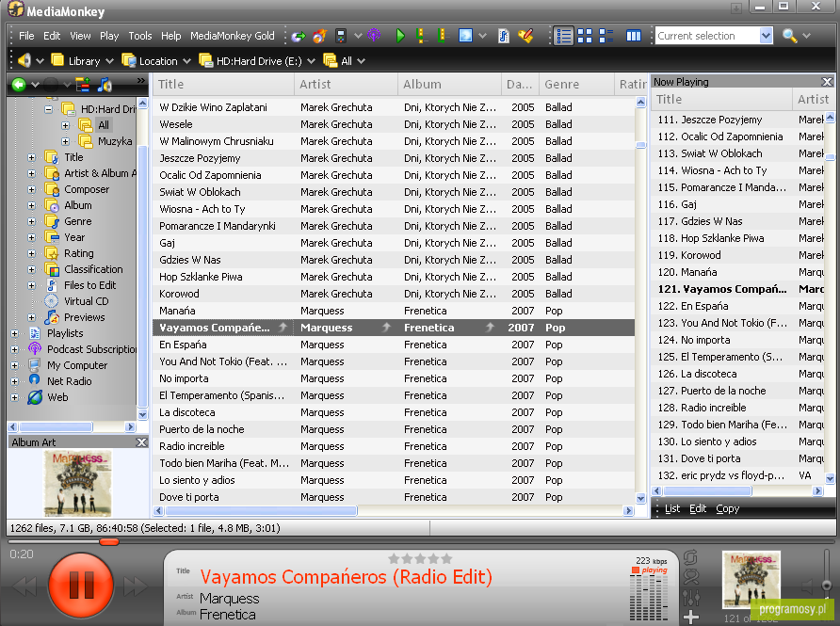Click the Search magnifier icon
Image resolution: width=840 pixels, height=626 pixels.
coord(789,36)
